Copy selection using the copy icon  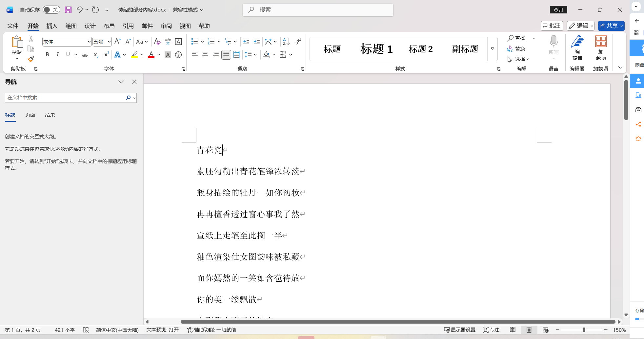(31, 49)
